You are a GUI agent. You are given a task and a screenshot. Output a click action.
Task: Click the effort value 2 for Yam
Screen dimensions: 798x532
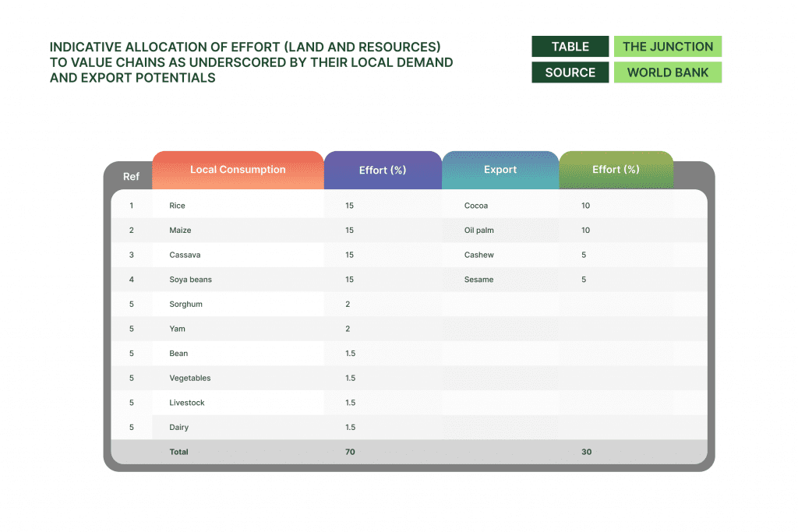348,329
